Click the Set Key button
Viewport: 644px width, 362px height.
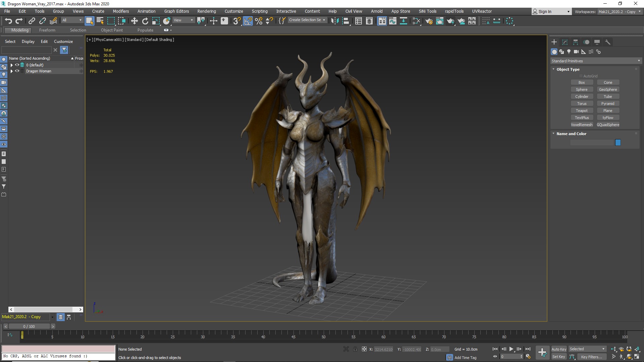559,357
